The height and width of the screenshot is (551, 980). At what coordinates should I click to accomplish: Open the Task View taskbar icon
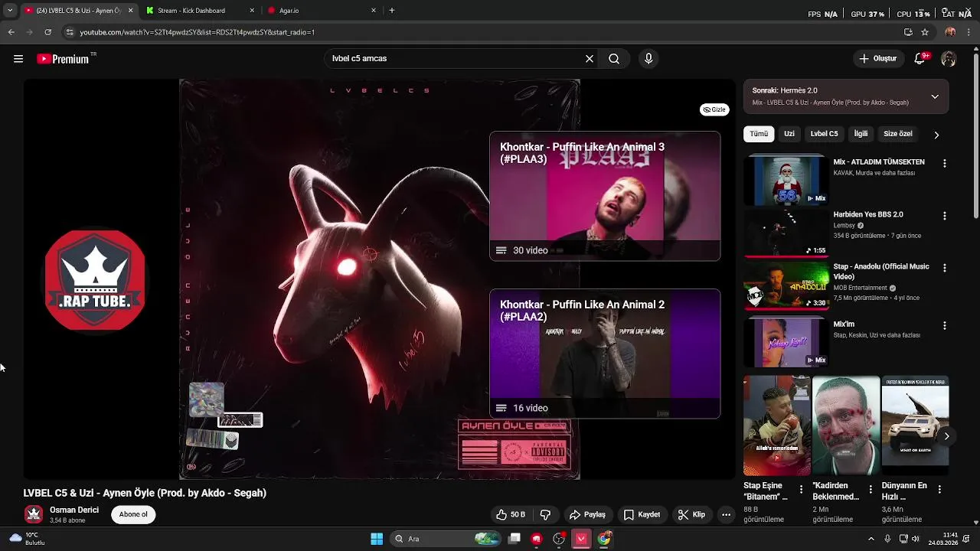(x=514, y=539)
